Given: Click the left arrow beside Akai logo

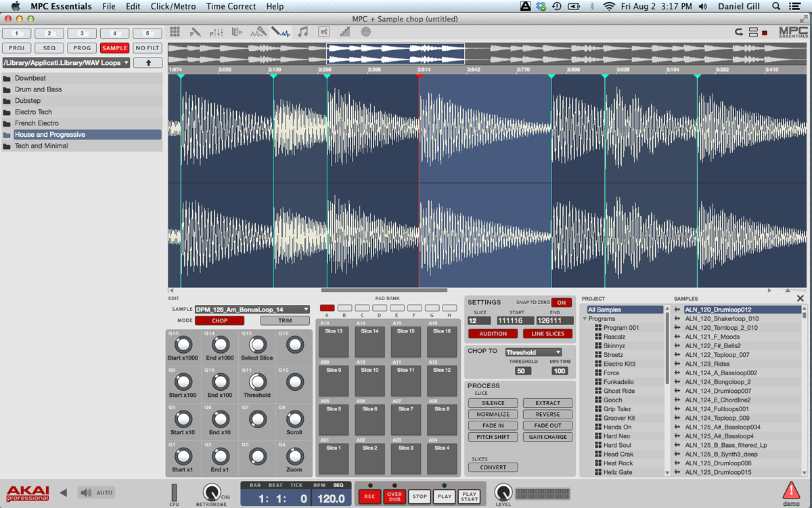Looking at the screenshot, I should 64,492.
